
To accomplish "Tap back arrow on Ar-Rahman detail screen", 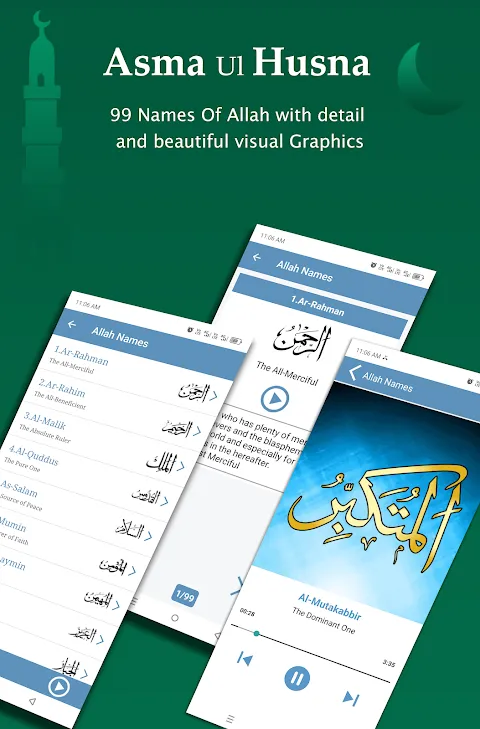I will [x=257, y=257].
